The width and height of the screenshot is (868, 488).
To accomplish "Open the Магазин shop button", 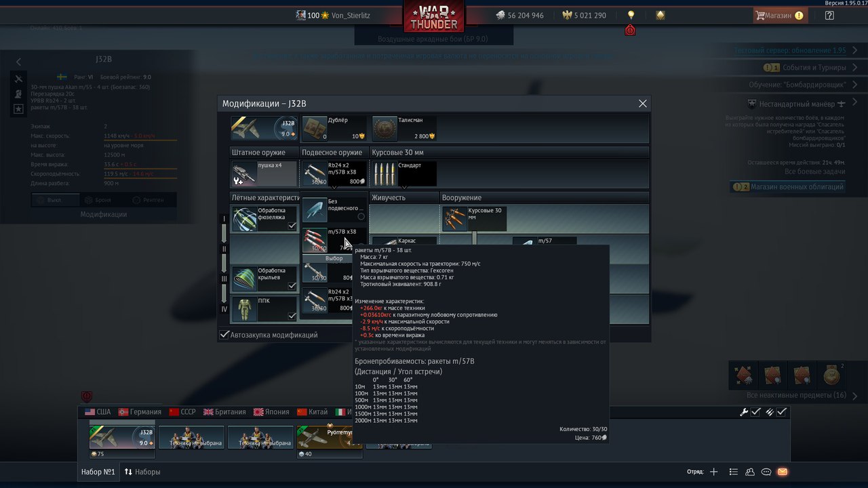I will tap(780, 15).
